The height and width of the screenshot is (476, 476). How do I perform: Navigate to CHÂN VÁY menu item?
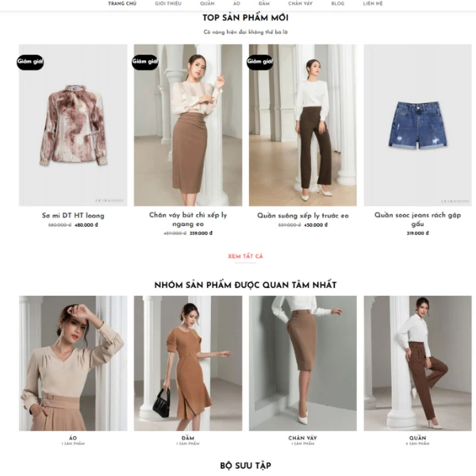(300, 4)
